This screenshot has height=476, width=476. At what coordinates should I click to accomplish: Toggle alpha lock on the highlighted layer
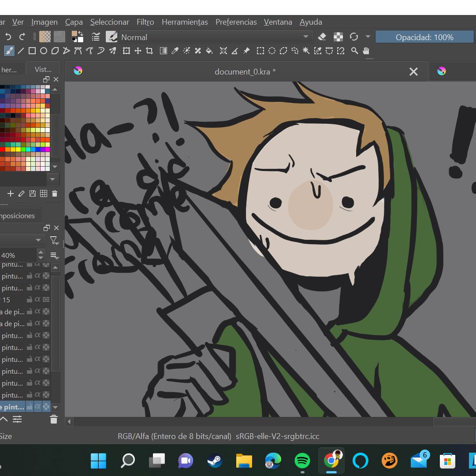point(46,406)
